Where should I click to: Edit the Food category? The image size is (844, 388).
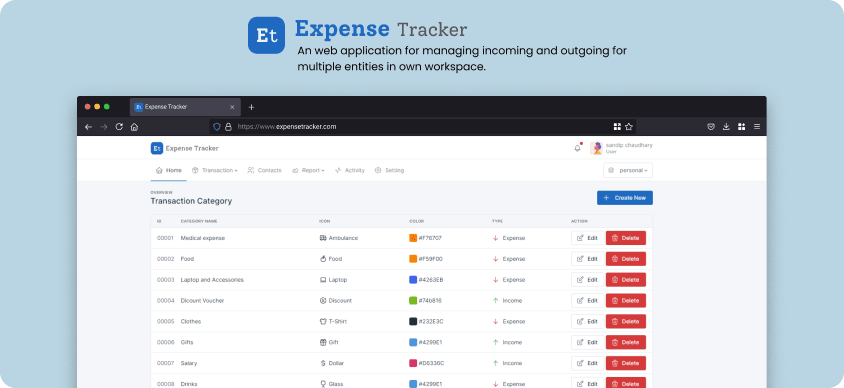[x=587, y=259]
